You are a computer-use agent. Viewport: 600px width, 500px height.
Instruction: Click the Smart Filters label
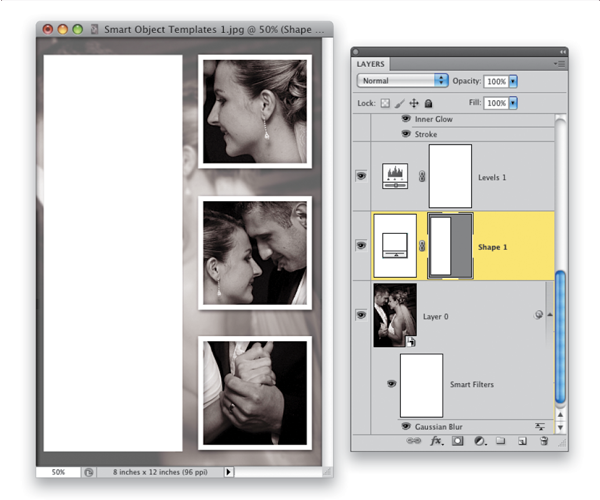472,384
